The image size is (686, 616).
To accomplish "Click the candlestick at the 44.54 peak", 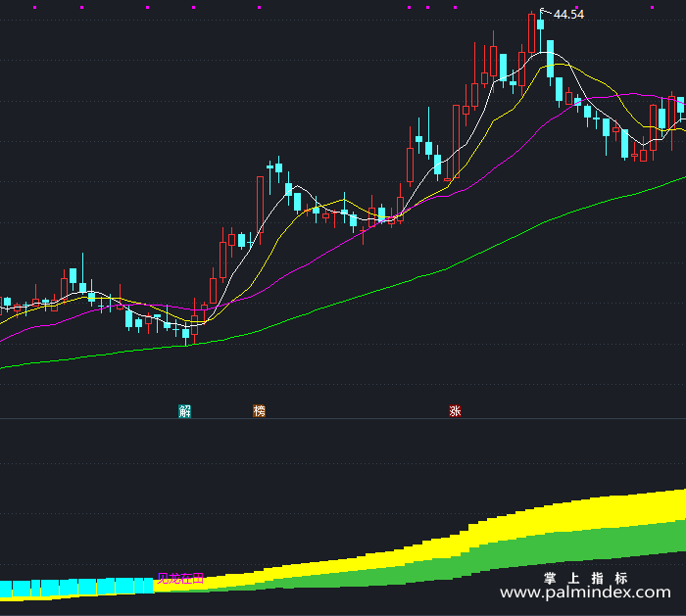I will coord(541,30).
